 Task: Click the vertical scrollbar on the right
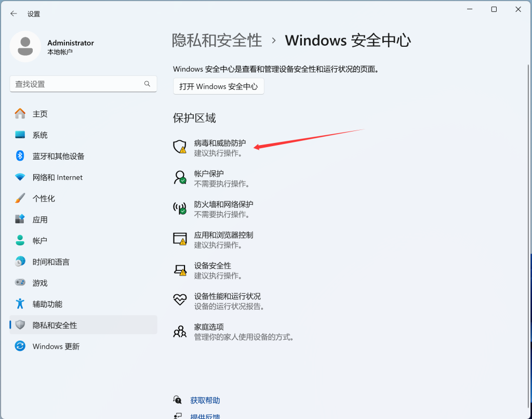click(x=528, y=236)
